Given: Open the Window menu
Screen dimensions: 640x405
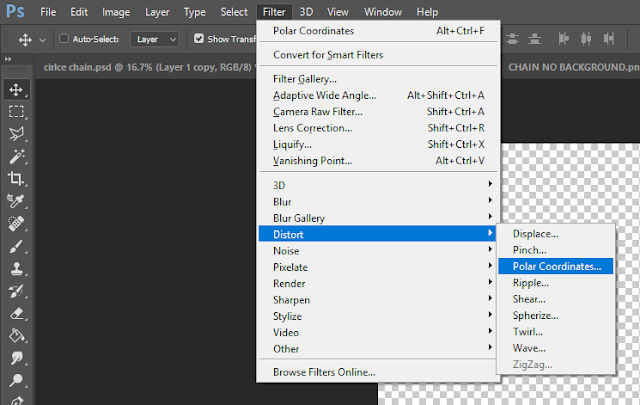Looking at the screenshot, I should click(x=383, y=12).
